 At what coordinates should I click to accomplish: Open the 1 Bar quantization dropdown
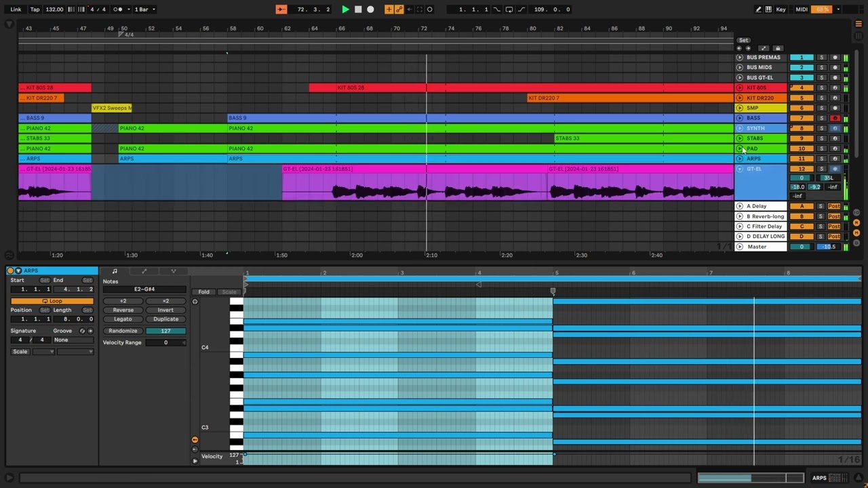[x=144, y=9]
